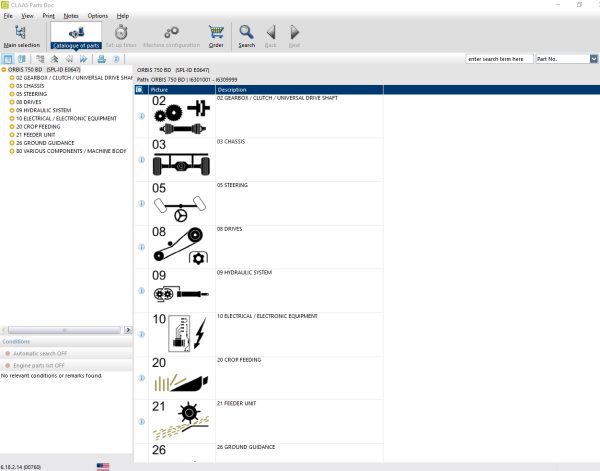Open the Print menu
The width and height of the screenshot is (600, 471).
click(x=48, y=16)
